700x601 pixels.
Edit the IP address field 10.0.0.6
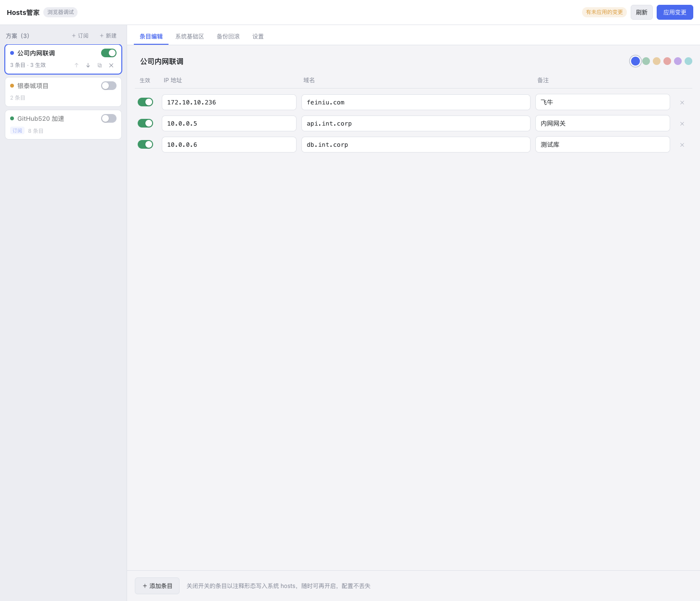coord(229,144)
